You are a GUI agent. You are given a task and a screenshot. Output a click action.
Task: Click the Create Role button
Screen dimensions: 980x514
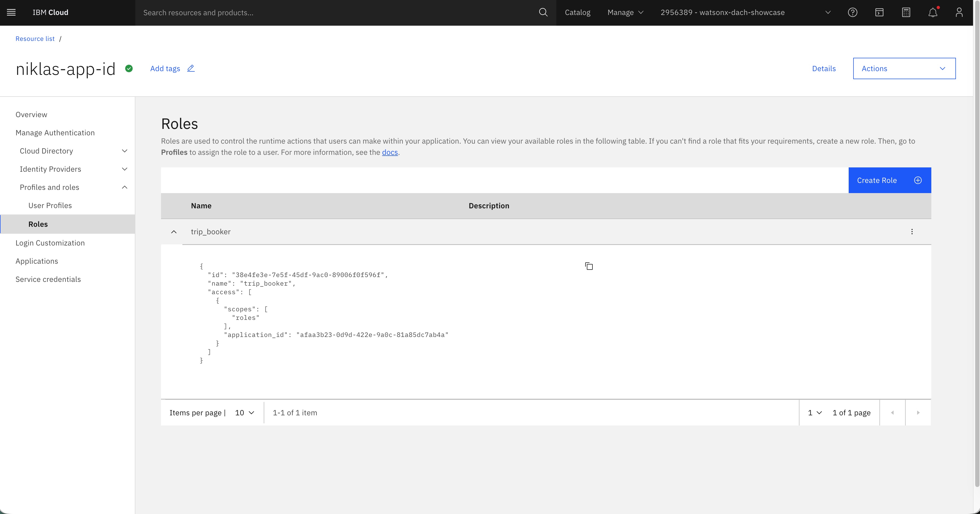pos(889,180)
